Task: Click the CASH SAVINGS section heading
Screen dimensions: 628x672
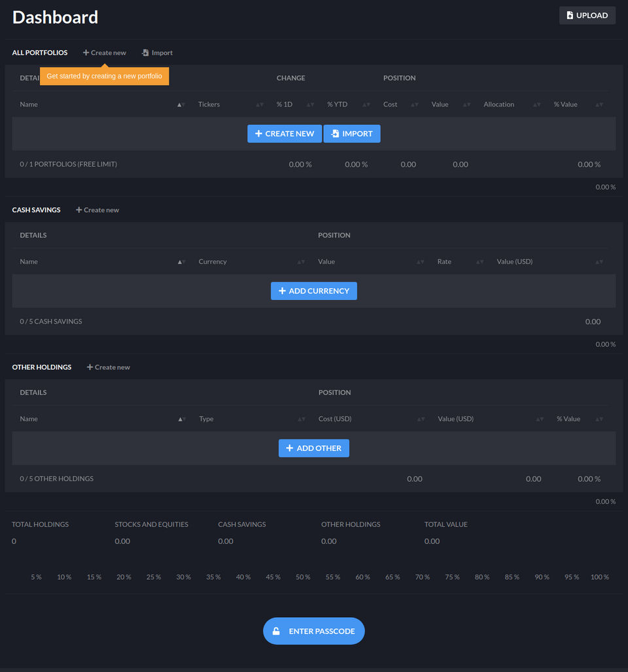Action: 36,210
